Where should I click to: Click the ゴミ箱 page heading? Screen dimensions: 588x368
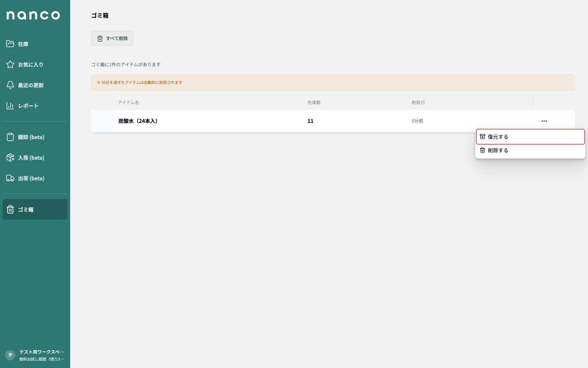tap(100, 15)
